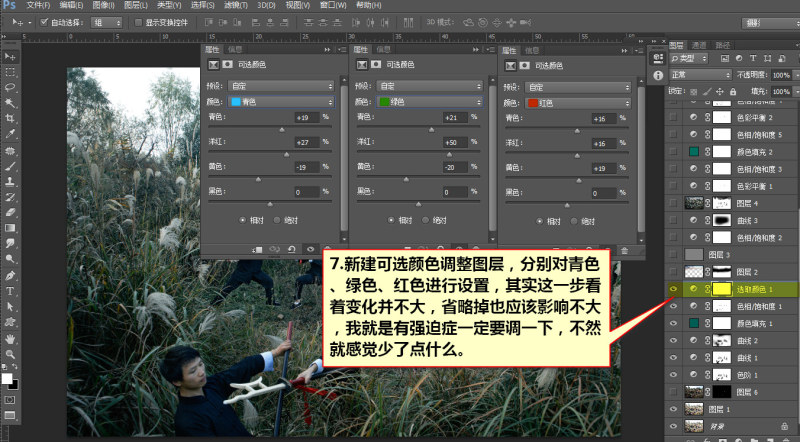Image resolution: width=800 pixels, height=442 pixels.
Task: Select the Lasso tool
Action: pos(10,87)
